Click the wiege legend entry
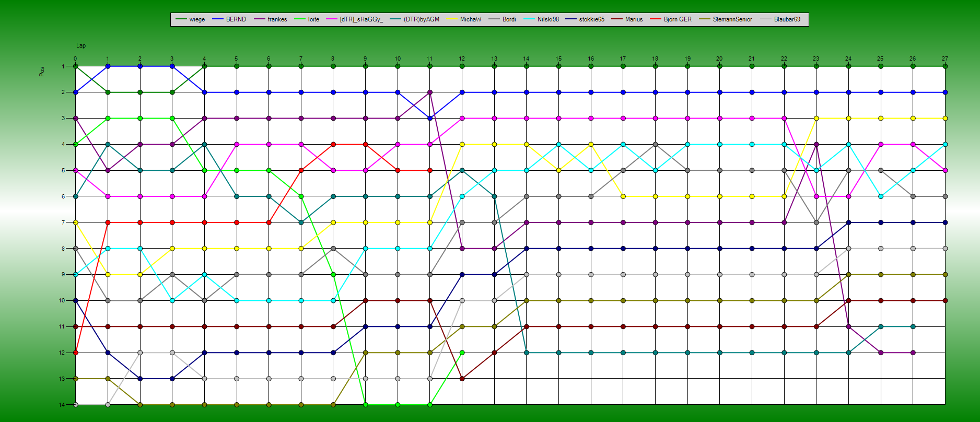 [190, 19]
